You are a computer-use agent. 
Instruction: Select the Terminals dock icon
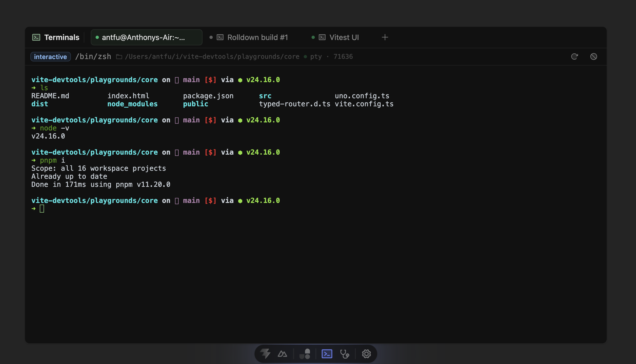(327, 354)
